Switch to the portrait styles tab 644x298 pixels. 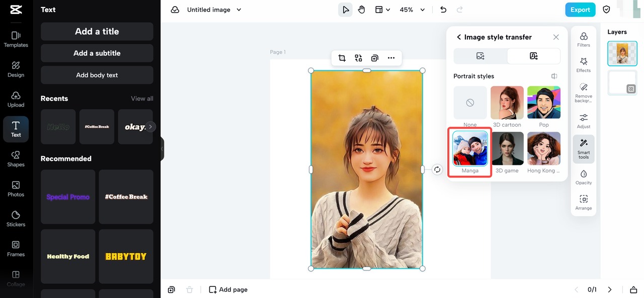pos(534,56)
